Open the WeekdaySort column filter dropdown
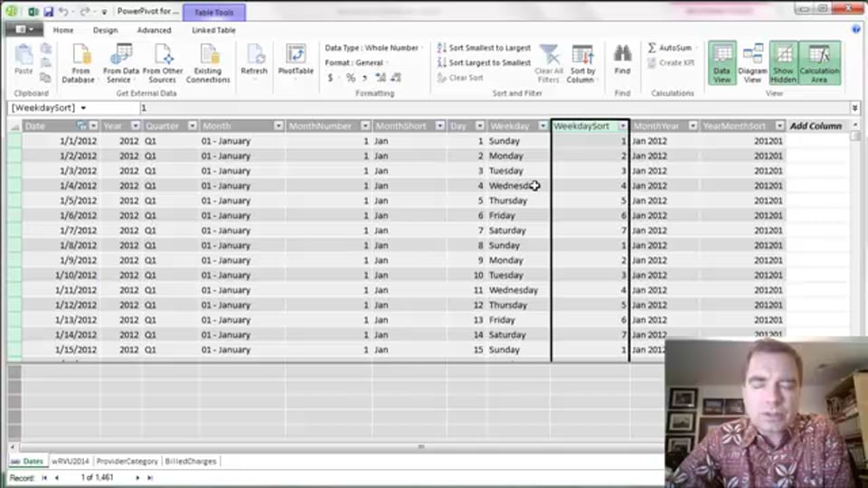The height and width of the screenshot is (488, 868). click(x=623, y=127)
